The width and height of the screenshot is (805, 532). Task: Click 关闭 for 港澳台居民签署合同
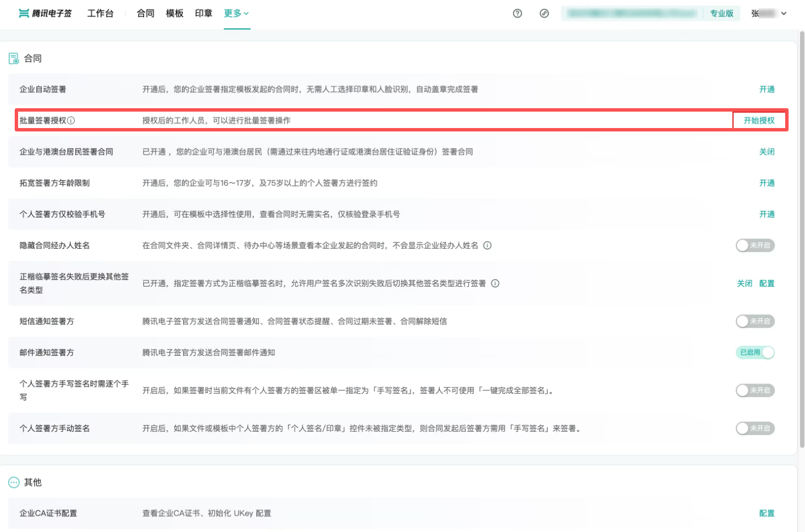coord(767,152)
